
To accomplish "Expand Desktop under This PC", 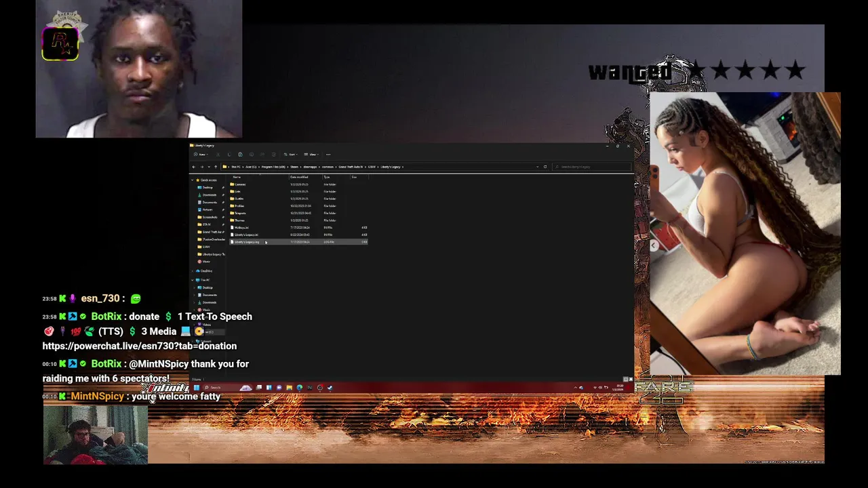I will [x=194, y=287].
